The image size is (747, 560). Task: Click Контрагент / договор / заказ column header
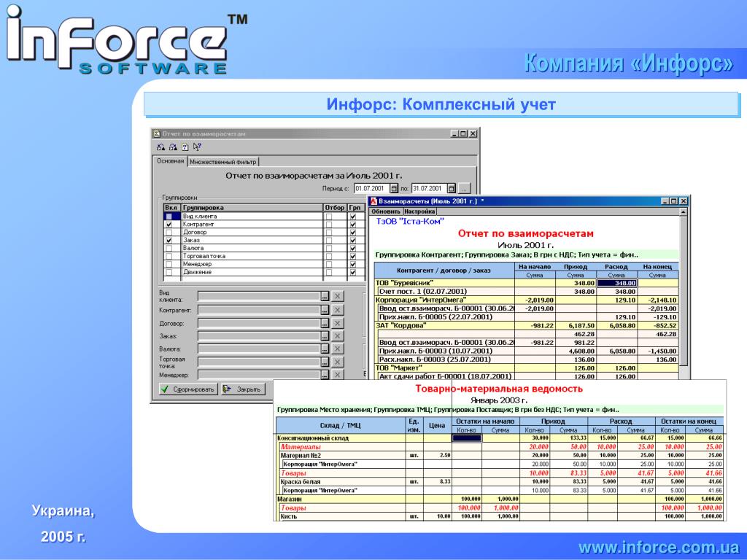[444, 271]
